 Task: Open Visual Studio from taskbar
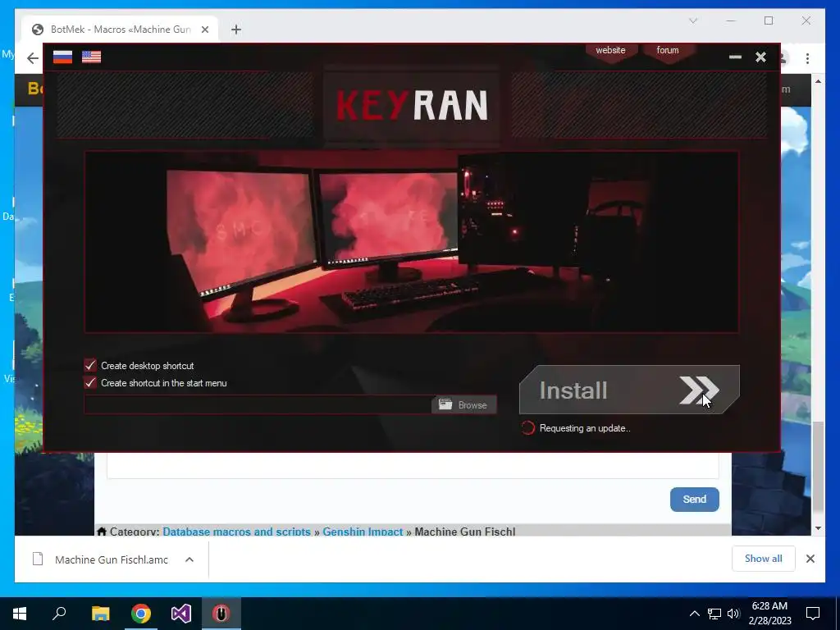pyautogui.click(x=181, y=614)
